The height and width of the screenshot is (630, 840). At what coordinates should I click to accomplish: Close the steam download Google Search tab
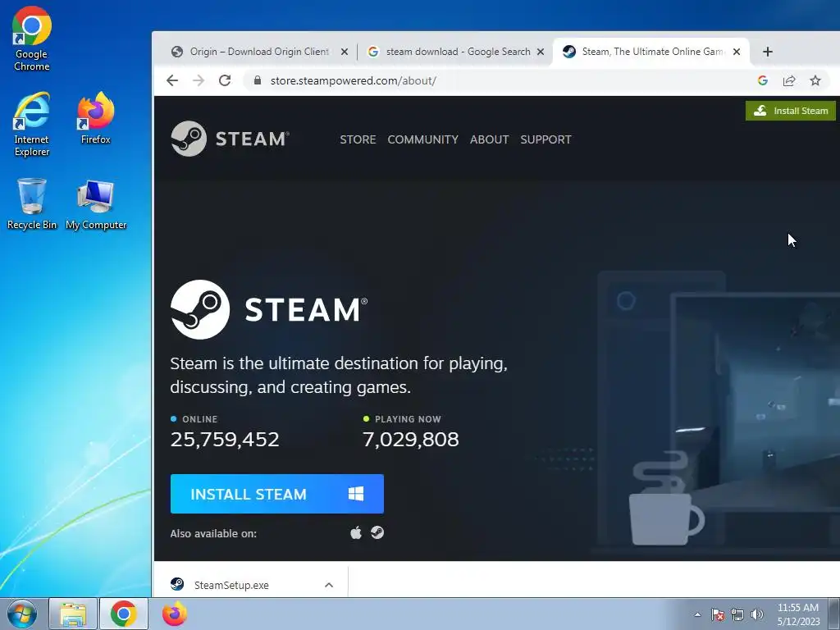(541, 52)
